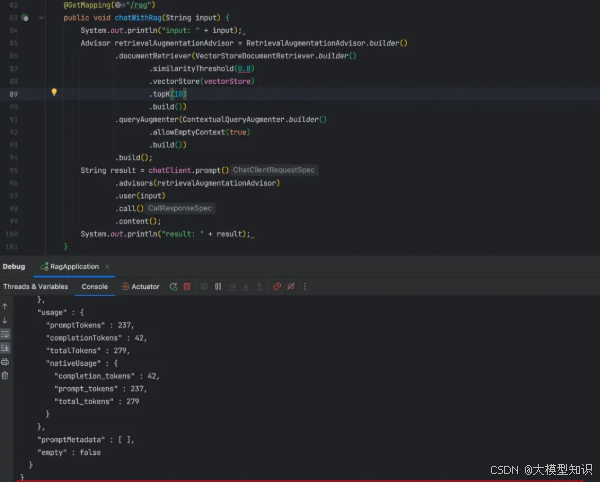Stop the running RagApplication process
Screen dimensions: 600x482
[x=187, y=287]
